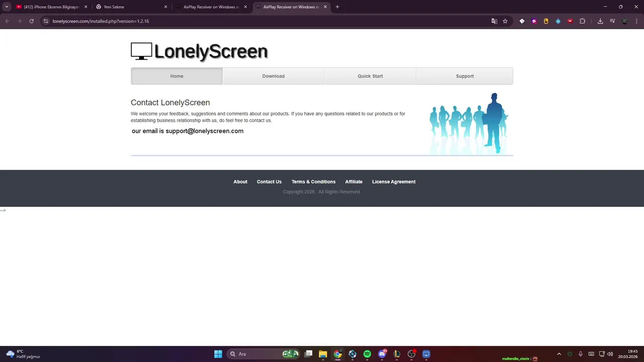Open the white tag-shaped extension icon

[x=522, y=21]
